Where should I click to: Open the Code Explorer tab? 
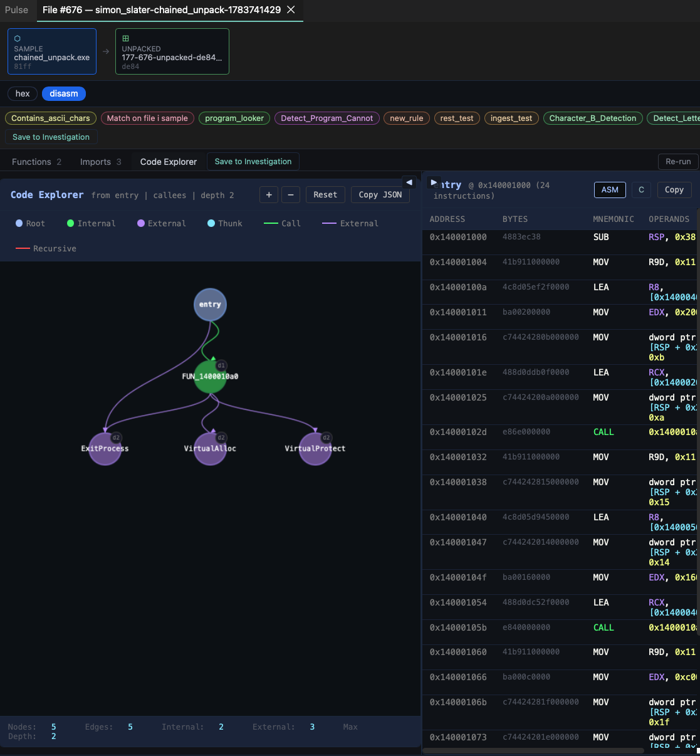tap(169, 162)
